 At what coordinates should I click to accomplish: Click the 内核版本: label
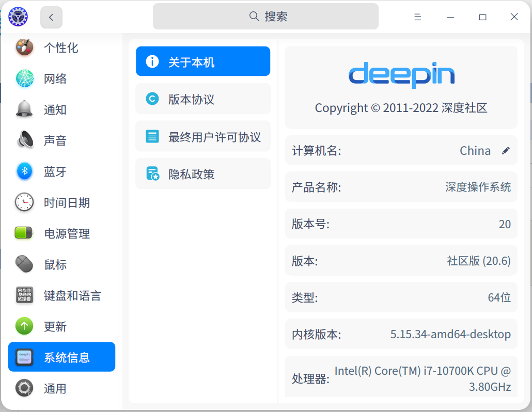point(316,335)
